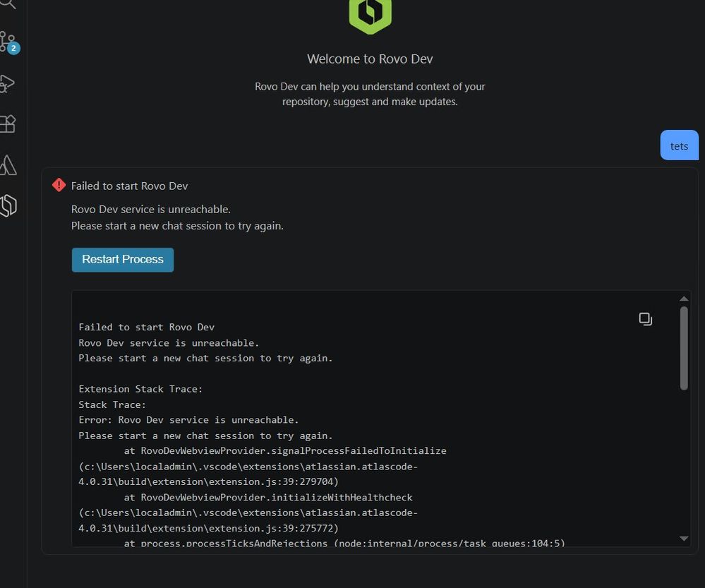705x588 pixels.
Task: Open the Azure view icon
Action: (8, 164)
